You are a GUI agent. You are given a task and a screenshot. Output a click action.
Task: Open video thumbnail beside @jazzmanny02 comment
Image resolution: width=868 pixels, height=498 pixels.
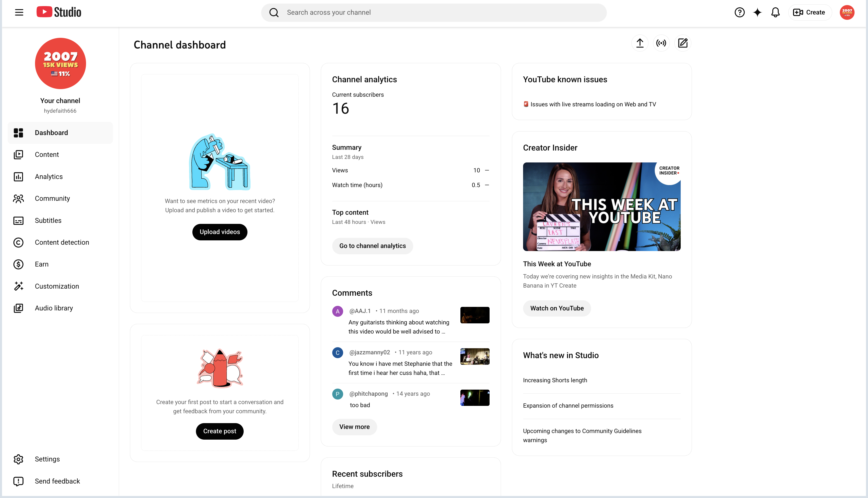[475, 356]
